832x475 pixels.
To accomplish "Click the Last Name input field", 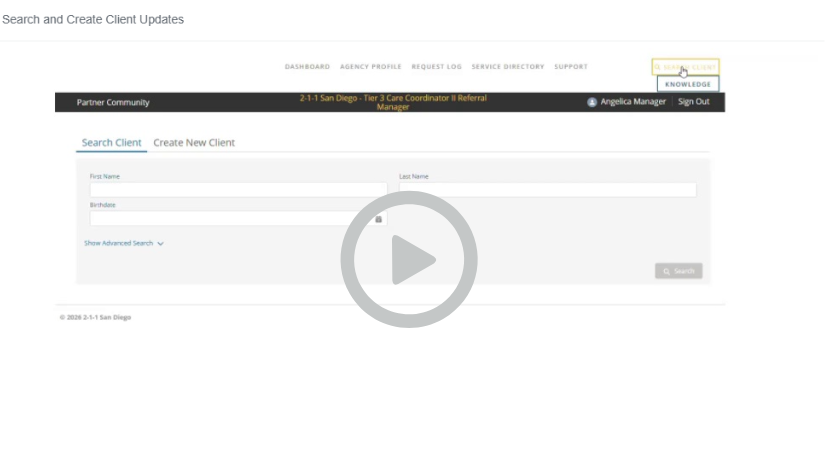I will pos(548,190).
